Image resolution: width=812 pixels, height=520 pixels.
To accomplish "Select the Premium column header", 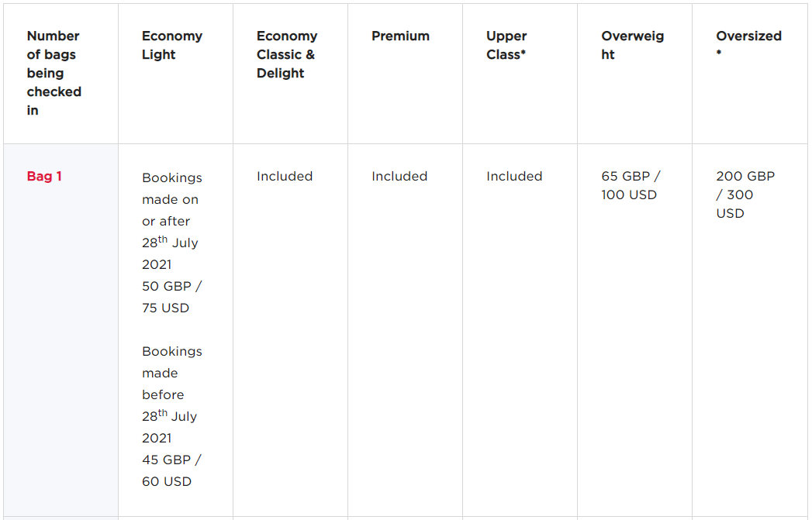I will (400, 36).
